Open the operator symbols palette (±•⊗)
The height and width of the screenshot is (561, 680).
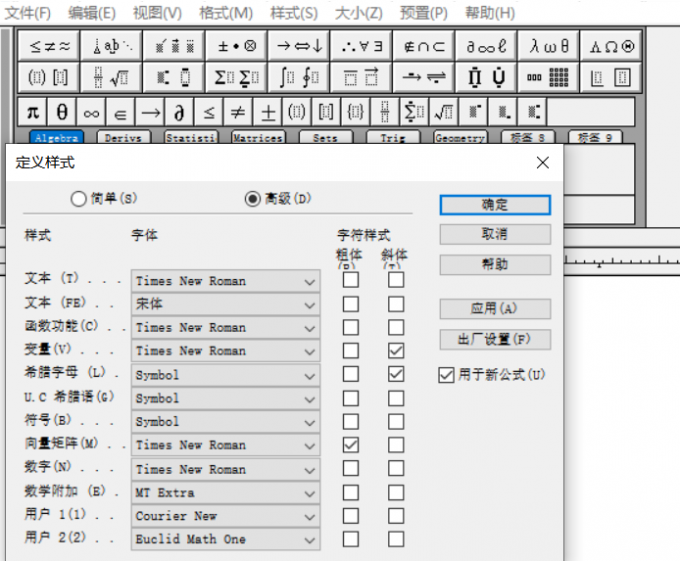236,46
